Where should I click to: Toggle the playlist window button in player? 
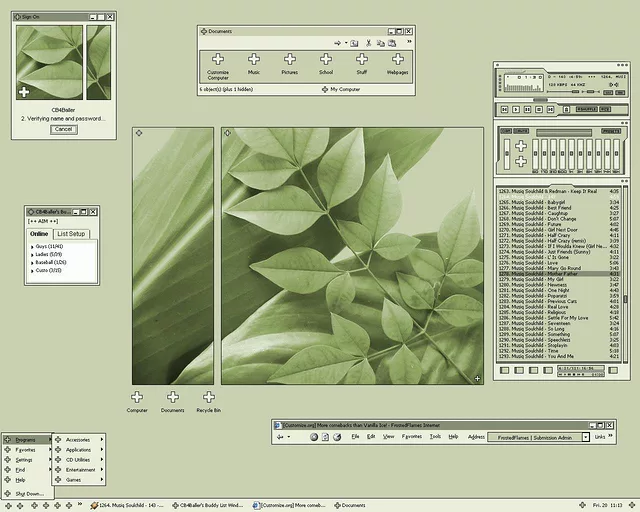click(x=620, y=93)
